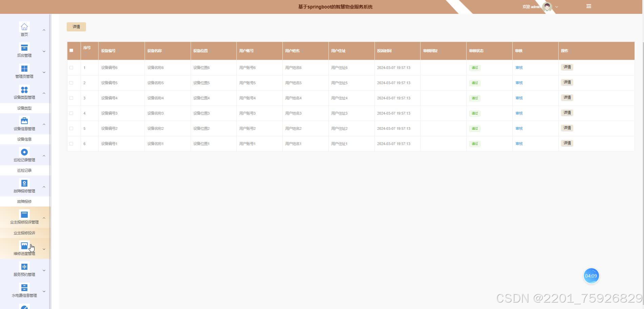
Task: Click 详情 in the 设备编号5 row
Action: click(567, 82)
